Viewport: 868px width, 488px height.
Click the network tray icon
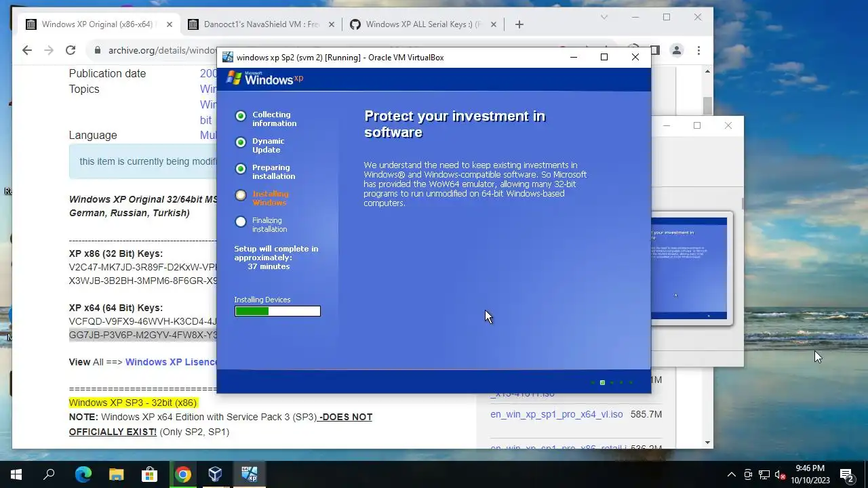(x=764, y=474)
